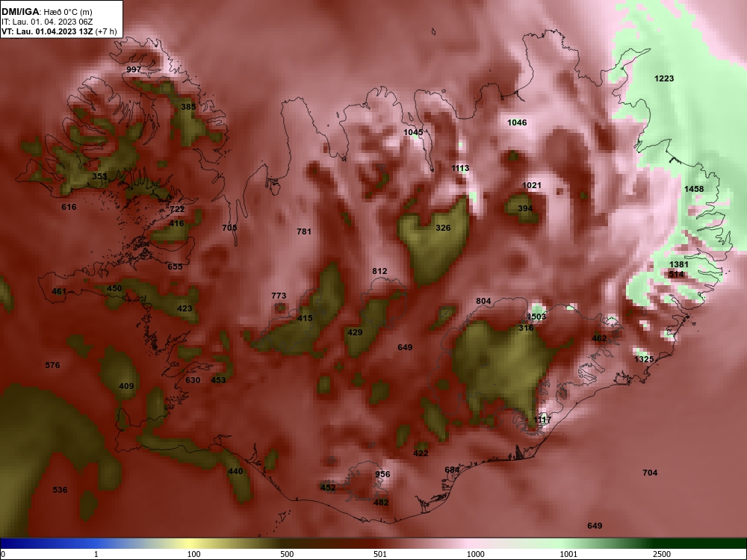Select the 630 height value
The height and width of the screenshot is (560, 747).
pyautogui.click(x=193, y=379)
